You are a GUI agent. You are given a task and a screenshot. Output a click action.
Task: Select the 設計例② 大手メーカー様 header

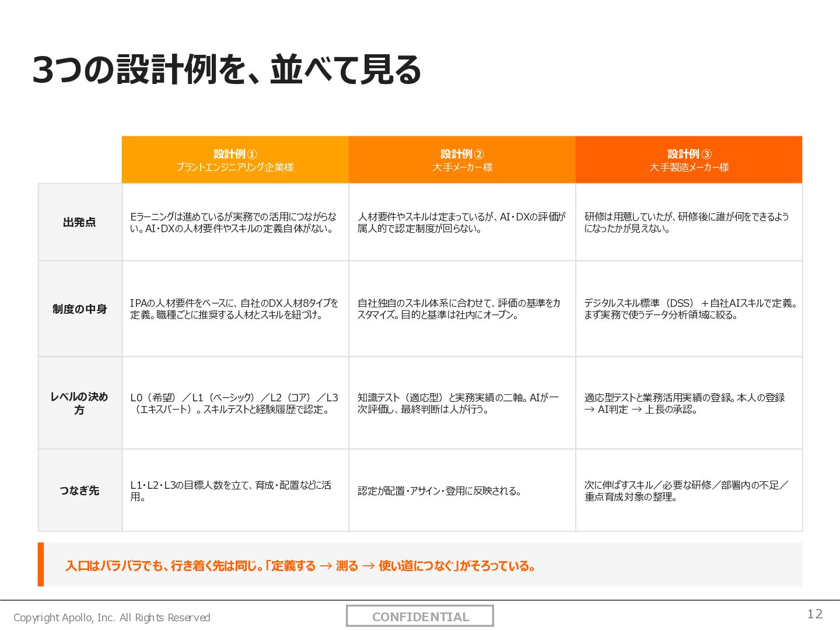[x=462, y=160]
